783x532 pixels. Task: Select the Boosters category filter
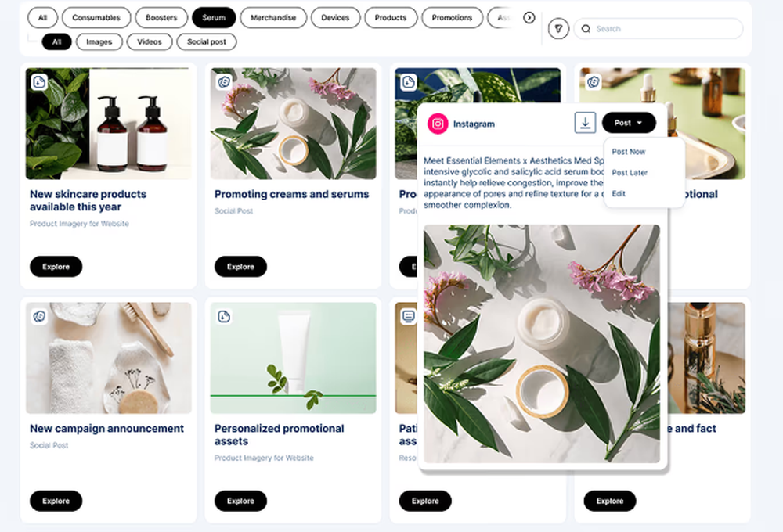(161, 17)
